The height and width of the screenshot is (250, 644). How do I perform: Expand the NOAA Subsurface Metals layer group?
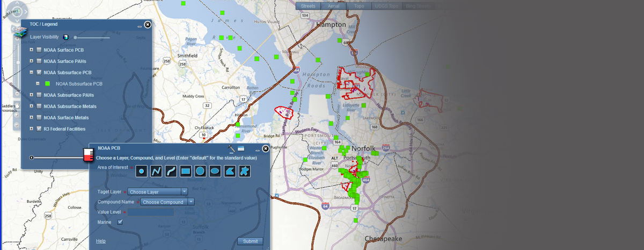click(x=32, y=106)
